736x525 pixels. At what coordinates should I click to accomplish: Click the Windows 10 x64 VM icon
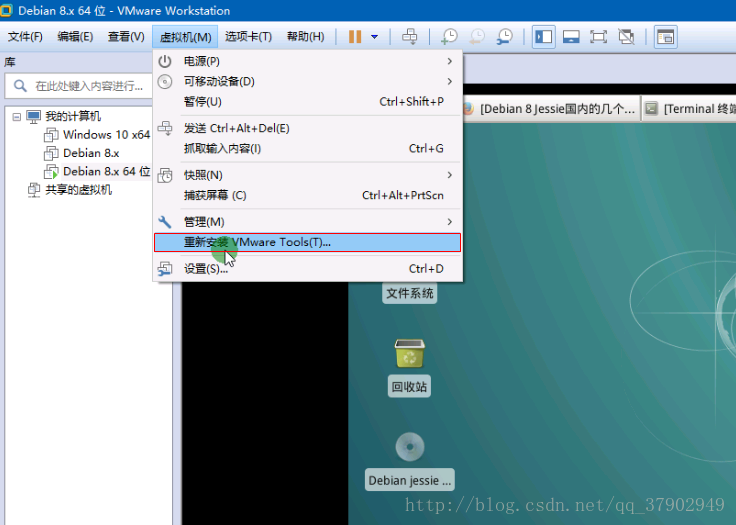51,135
